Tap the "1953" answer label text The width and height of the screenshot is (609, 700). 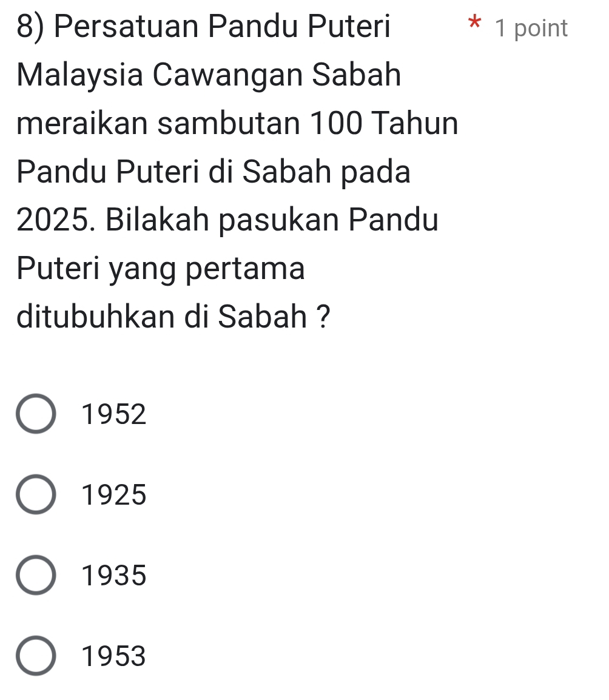click(115, 656)
